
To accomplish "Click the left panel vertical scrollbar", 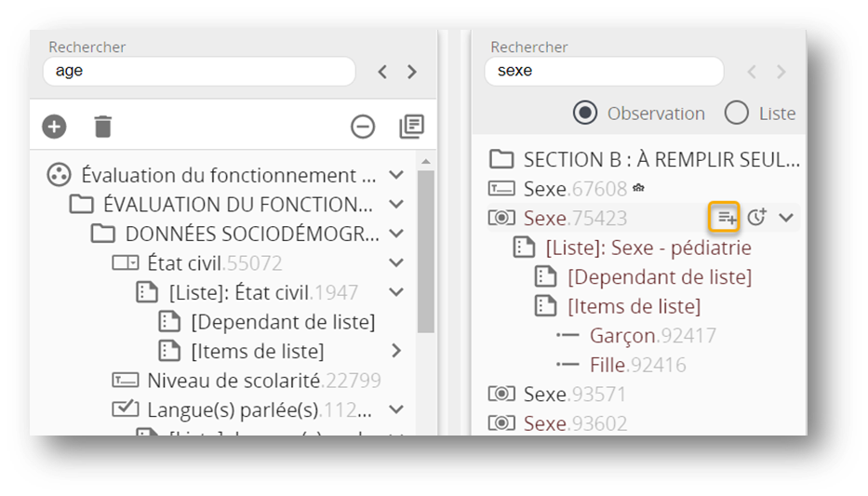I will pos(425,251).
